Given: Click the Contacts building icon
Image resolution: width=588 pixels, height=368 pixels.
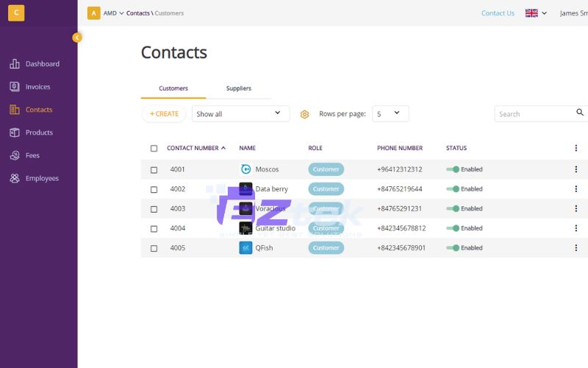Looking at the screenshot, I should 15,110.
